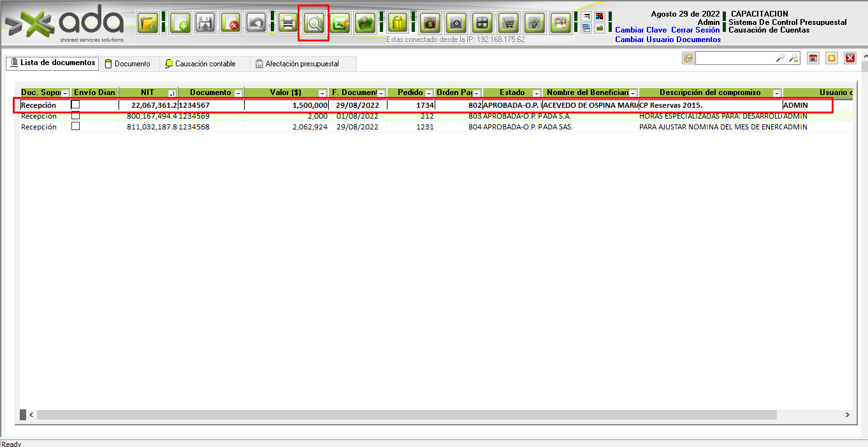Image resolution: width=868 pixels, height=447 pixels.
Task: Switch to the Causación contable tab
Action: click(199, 64)
